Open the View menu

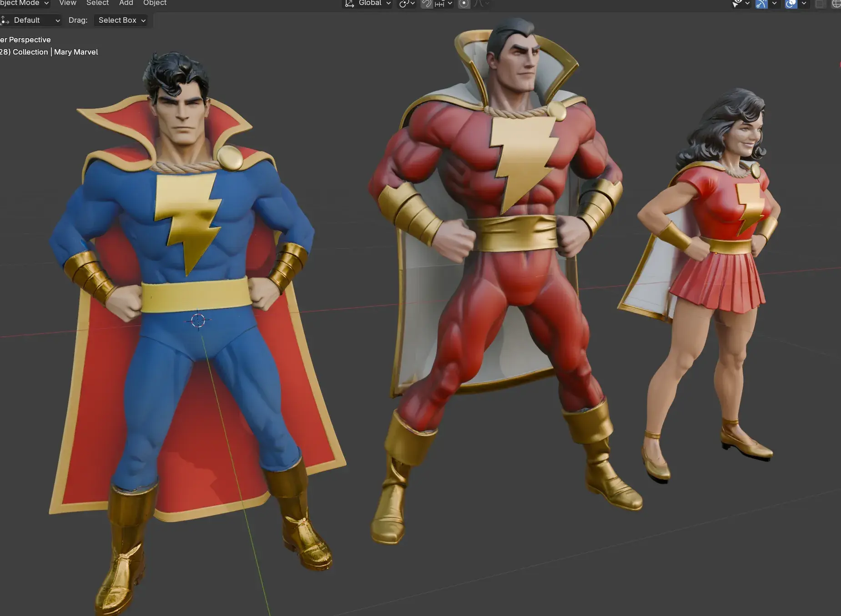[x=68, y=3]
